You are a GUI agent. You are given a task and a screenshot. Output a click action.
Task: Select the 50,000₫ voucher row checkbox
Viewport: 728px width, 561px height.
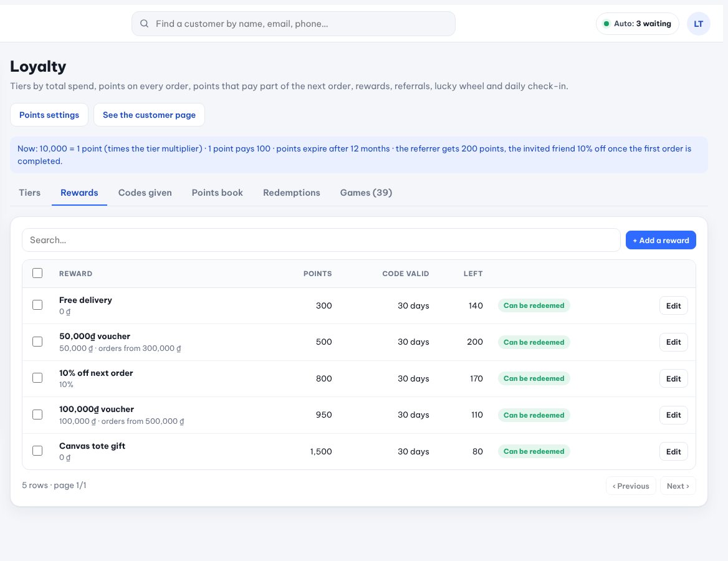click(x=37, y=342)
